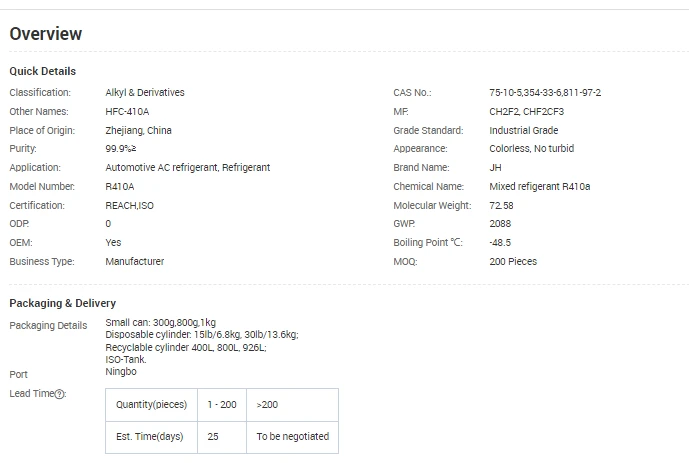Click the Lead Time help question-mark icon
The image size is (689, 463).
(x=59, y=394)
